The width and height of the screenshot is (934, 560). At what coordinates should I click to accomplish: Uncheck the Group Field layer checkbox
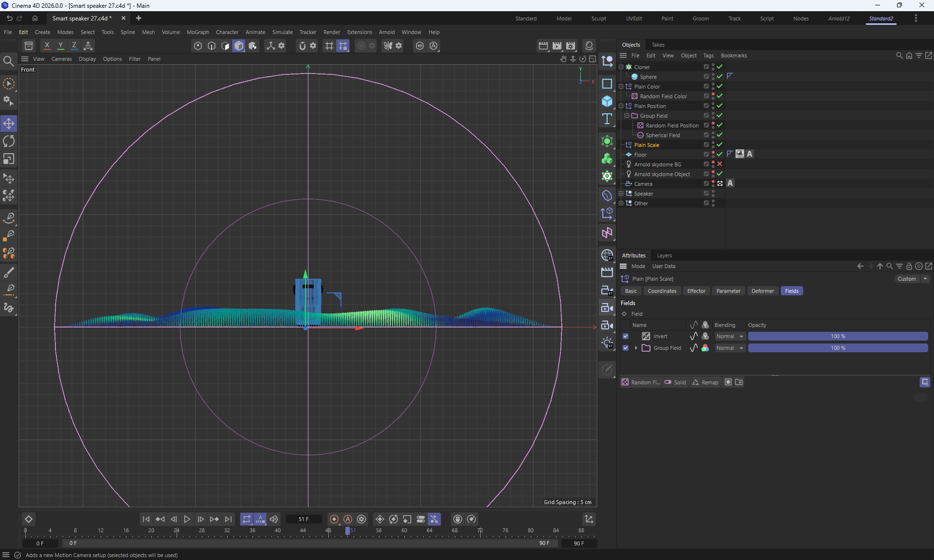point(626,348)
